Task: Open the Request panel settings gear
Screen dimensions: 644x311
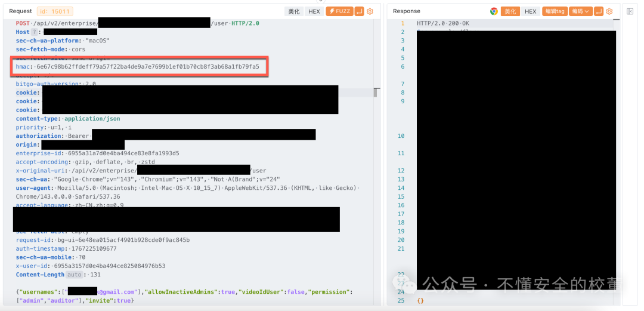Action: [370, 11]
